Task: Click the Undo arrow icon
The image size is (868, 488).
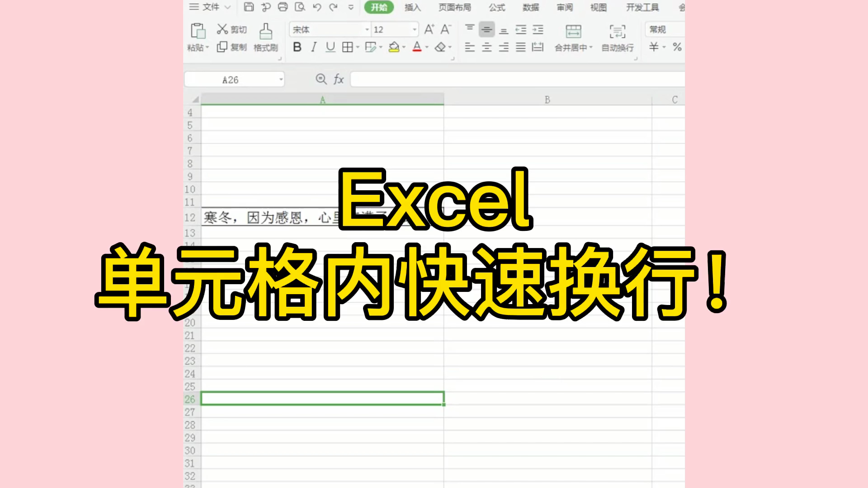Action: [317, 7]
